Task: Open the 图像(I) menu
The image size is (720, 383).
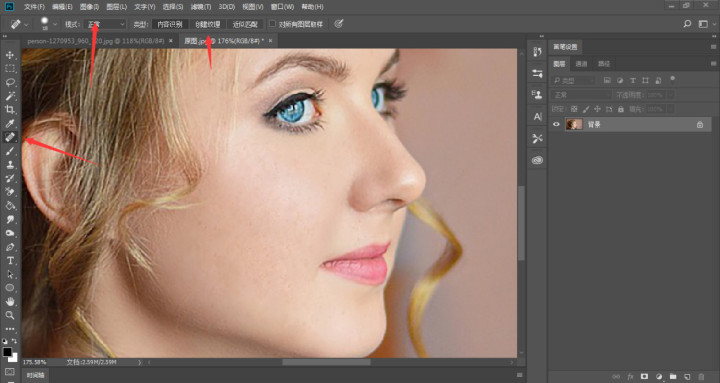Action: point(89,7)
